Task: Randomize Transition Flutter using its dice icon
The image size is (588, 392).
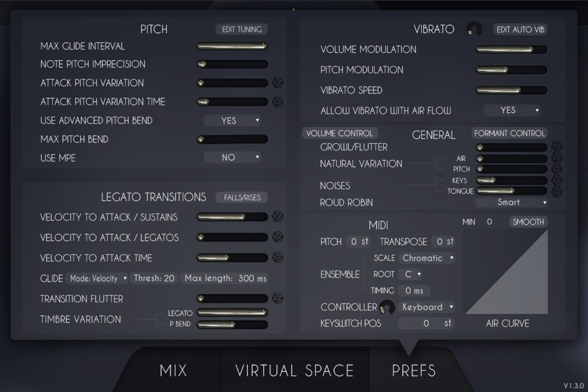Action: pos(278,298)
